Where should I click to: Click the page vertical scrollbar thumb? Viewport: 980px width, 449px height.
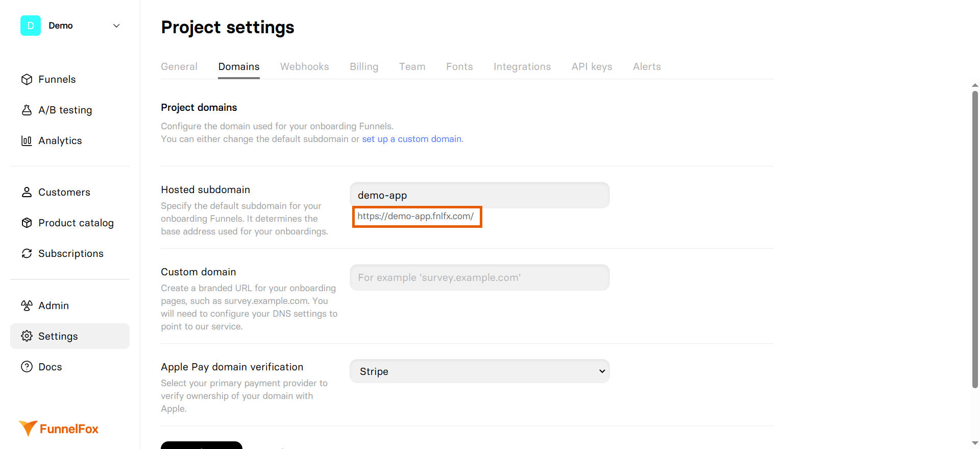(975, 239)
